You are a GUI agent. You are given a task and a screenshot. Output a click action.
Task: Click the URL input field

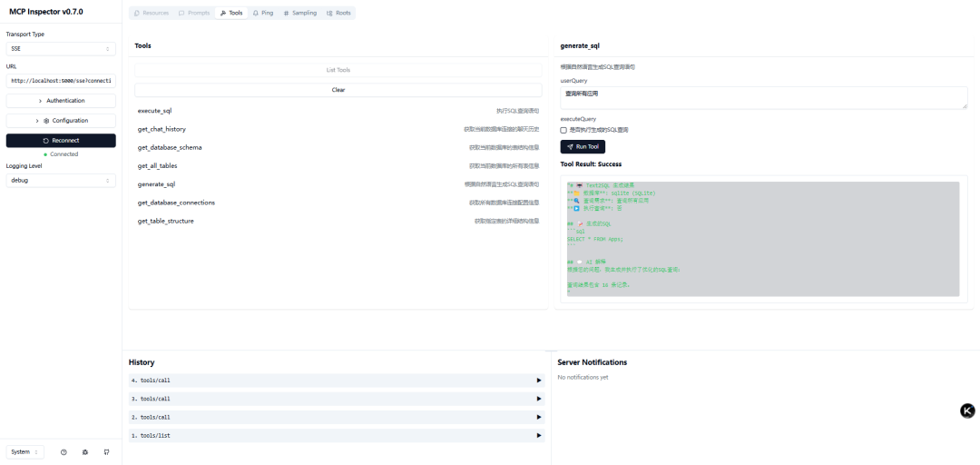pos(61,81)
